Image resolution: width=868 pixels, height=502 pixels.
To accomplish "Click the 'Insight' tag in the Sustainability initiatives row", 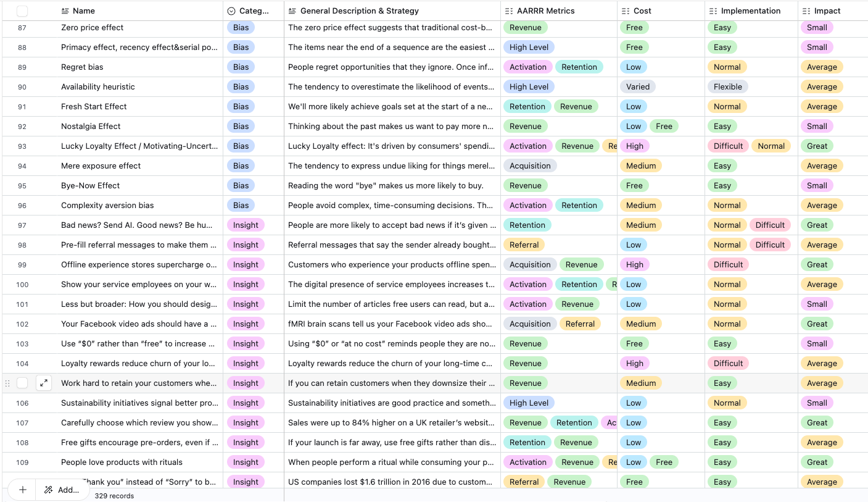I will [246, 403].
